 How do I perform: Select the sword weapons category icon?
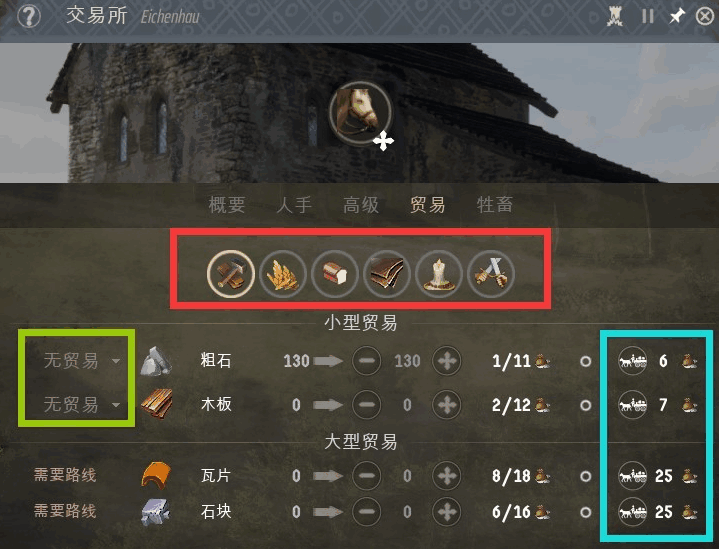pyautogui.click(x=491, y=274)
